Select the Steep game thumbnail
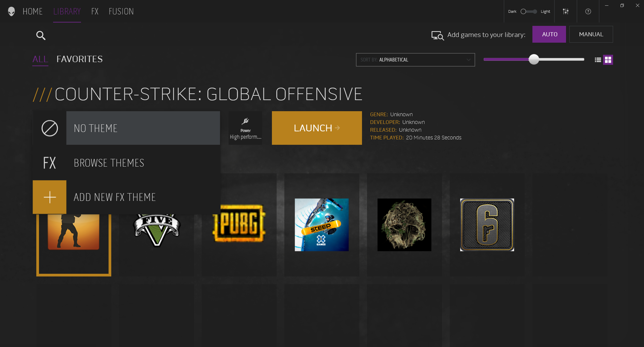This screenshot has height=347, width=644. [x=322, y=225]
